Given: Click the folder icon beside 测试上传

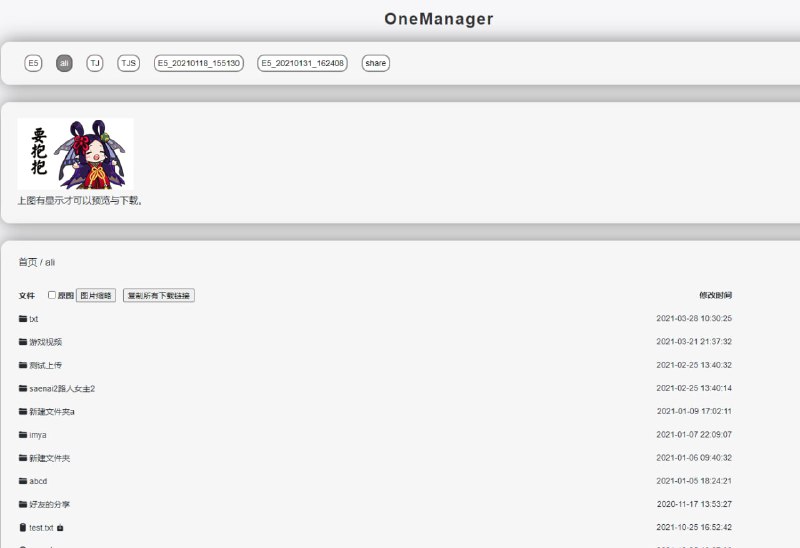Looking at the screenshot, I should pyautogui.click(x=23, y=365).
